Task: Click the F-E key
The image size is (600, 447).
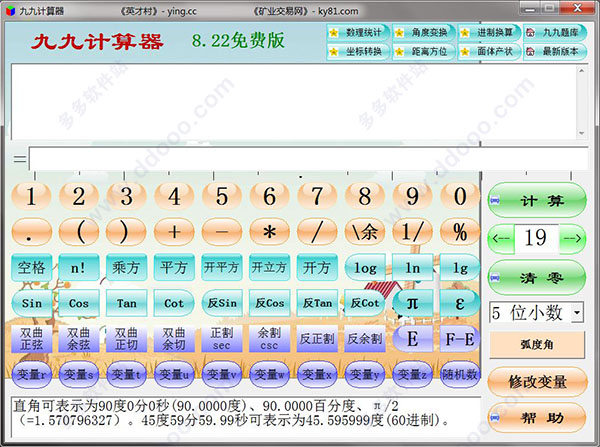Action: coord(460,339)
